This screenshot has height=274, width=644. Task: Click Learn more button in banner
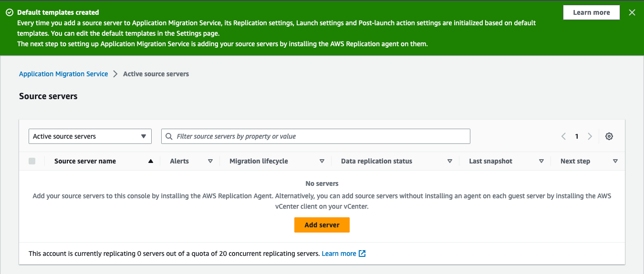pyautogui.click(x=592, y=13)
